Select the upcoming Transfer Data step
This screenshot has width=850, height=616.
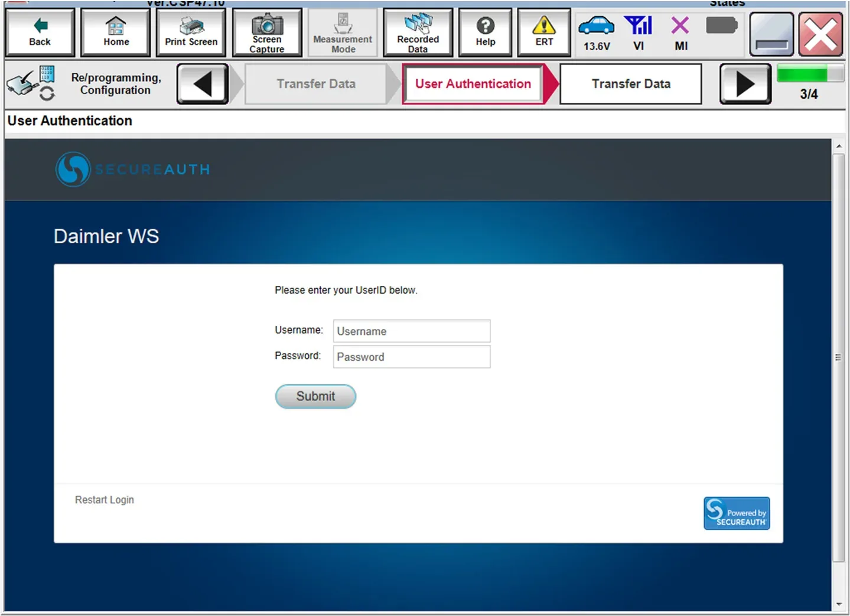(631, 84)
